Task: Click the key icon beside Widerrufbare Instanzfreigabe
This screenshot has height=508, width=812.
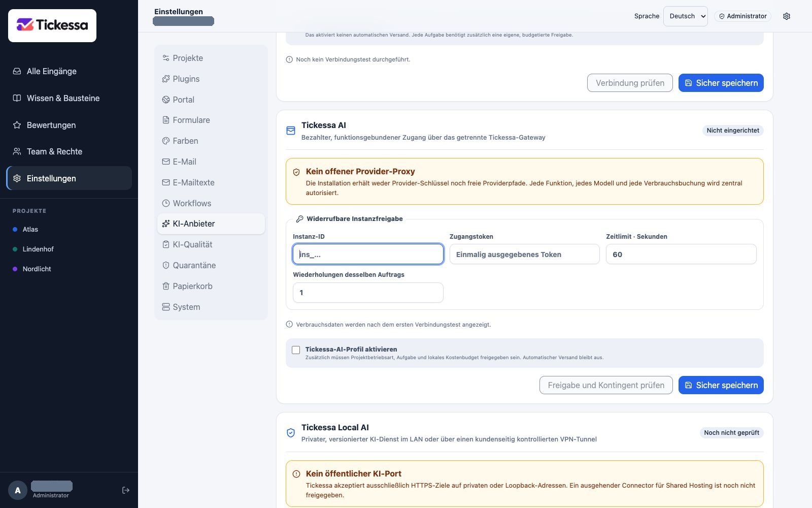Action: tap(300, 219)
